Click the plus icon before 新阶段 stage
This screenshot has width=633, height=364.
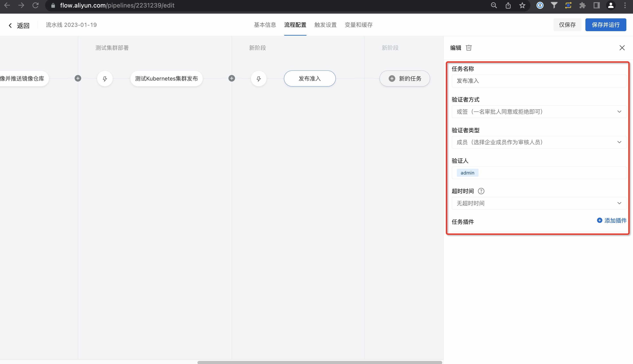click(232, 79)
